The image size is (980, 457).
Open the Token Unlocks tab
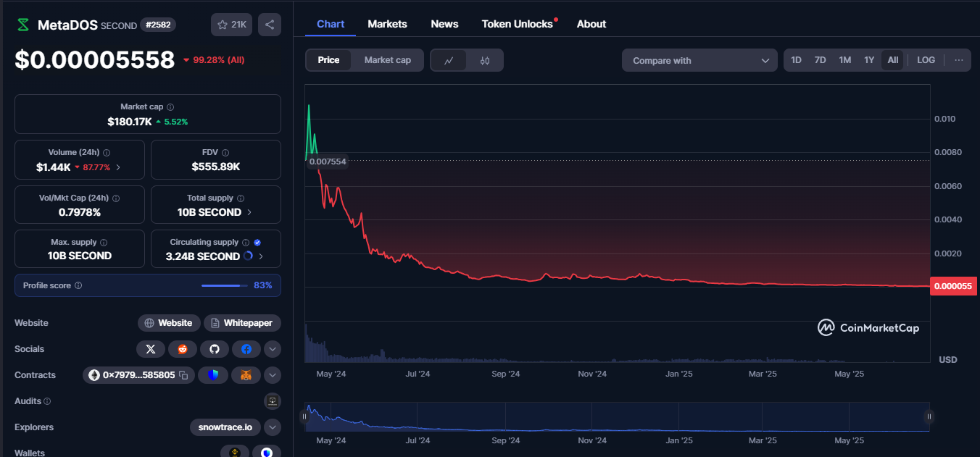tap(517, 24)
